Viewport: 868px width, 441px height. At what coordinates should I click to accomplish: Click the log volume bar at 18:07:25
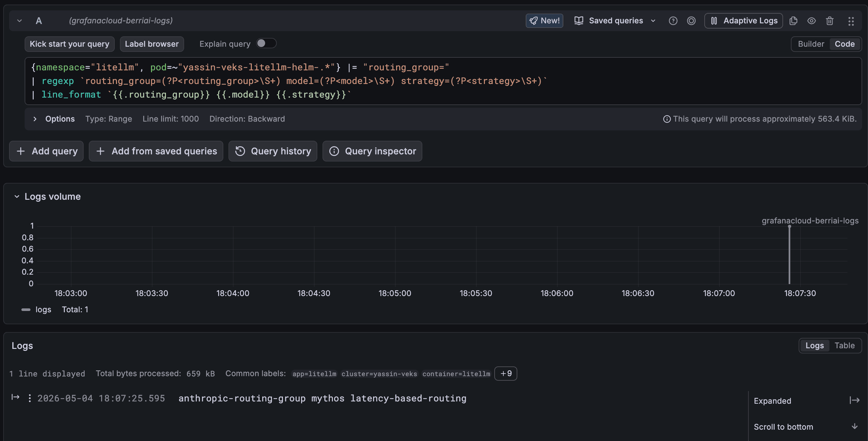click(789, 255)
